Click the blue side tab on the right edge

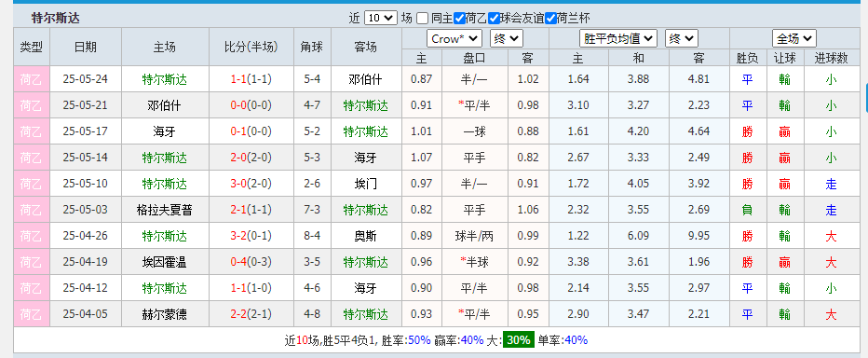point(866,97)
